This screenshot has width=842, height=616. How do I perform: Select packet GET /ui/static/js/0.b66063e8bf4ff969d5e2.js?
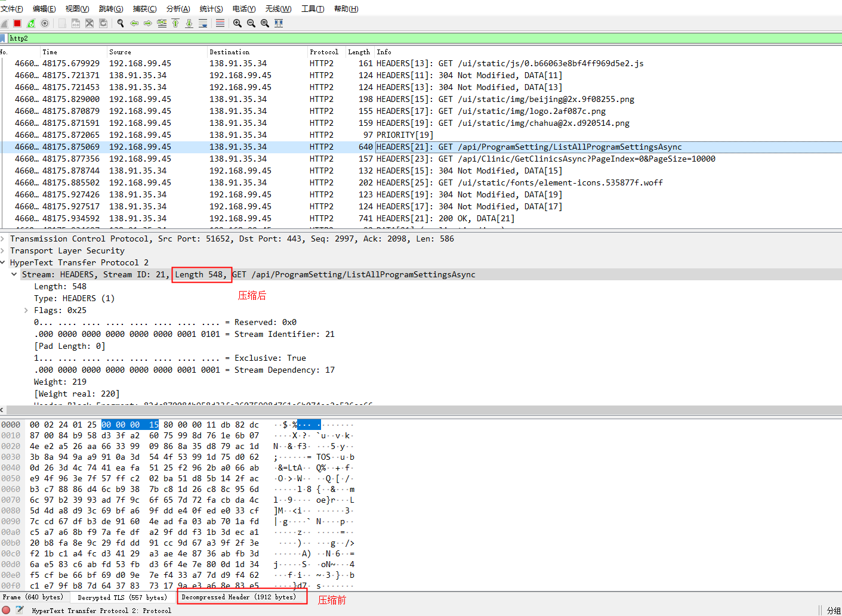421,63
